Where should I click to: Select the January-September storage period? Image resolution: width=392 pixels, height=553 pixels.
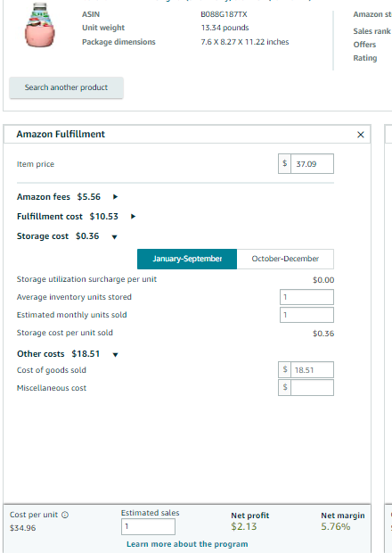tap(187, 259)
